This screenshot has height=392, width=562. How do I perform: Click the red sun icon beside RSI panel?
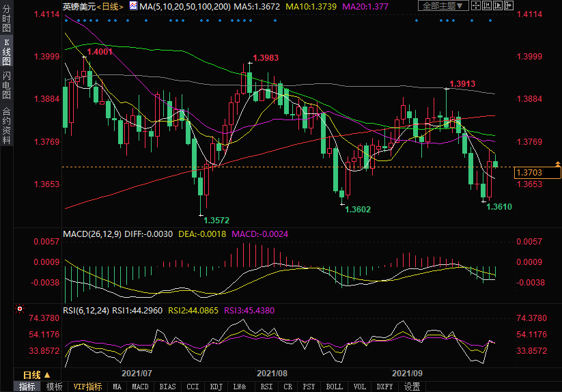18,309
